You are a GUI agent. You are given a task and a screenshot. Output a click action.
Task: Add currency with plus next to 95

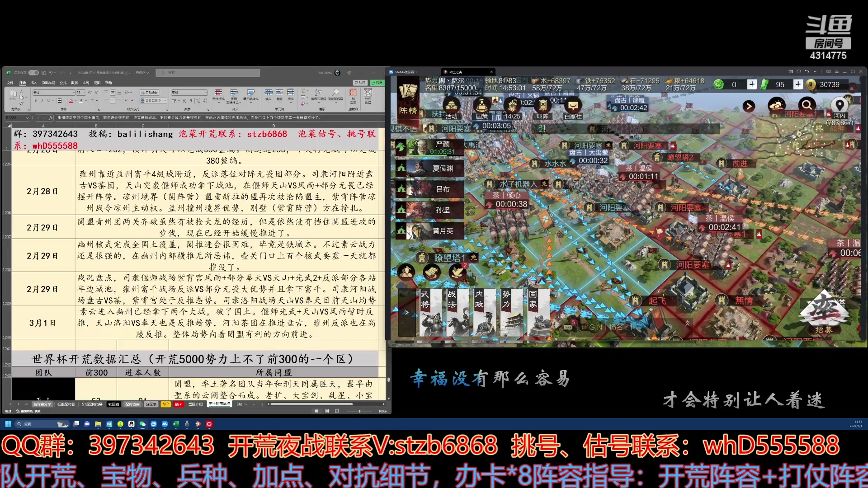pyautogui.click(x=798, y=84)
